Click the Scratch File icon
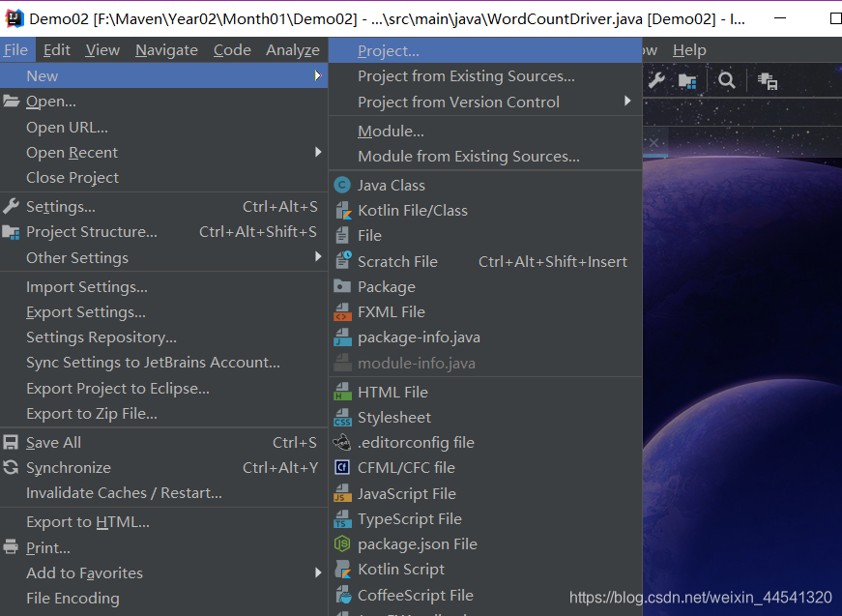842x616 pixels. [x=343, y=260]
